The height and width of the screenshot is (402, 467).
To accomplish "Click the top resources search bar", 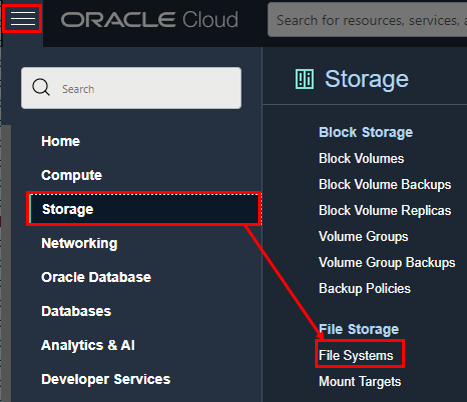I will coord(367,20).
